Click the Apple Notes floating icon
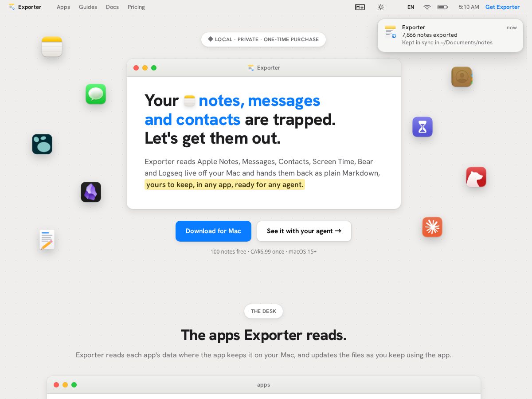This screenshot has height=399, width=532. (x=52, y=47)
